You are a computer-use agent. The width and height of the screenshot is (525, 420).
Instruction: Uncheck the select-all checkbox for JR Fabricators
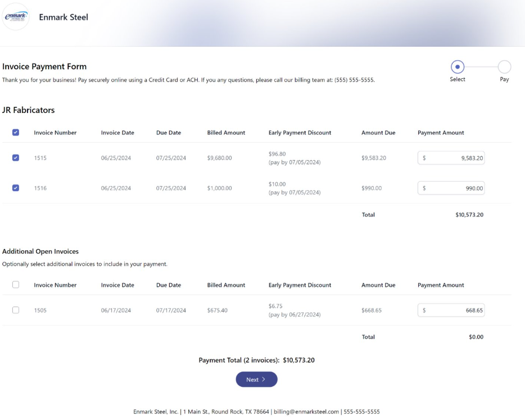tap(16, 132)
